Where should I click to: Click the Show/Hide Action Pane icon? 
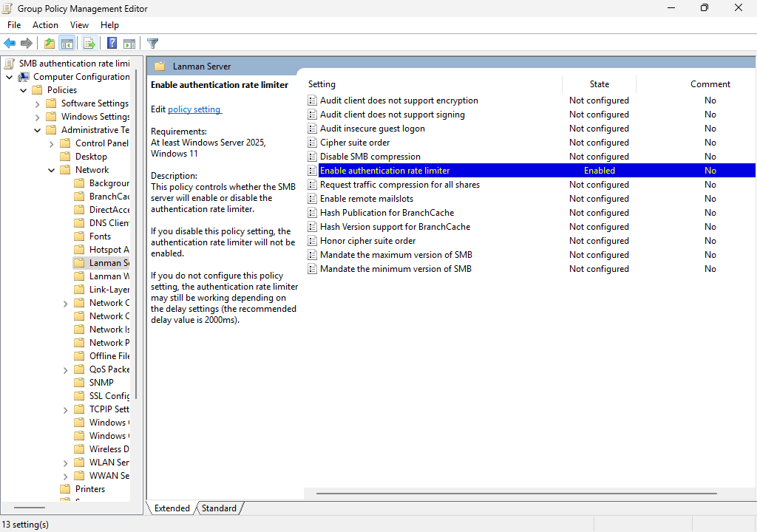click(129, 43)
